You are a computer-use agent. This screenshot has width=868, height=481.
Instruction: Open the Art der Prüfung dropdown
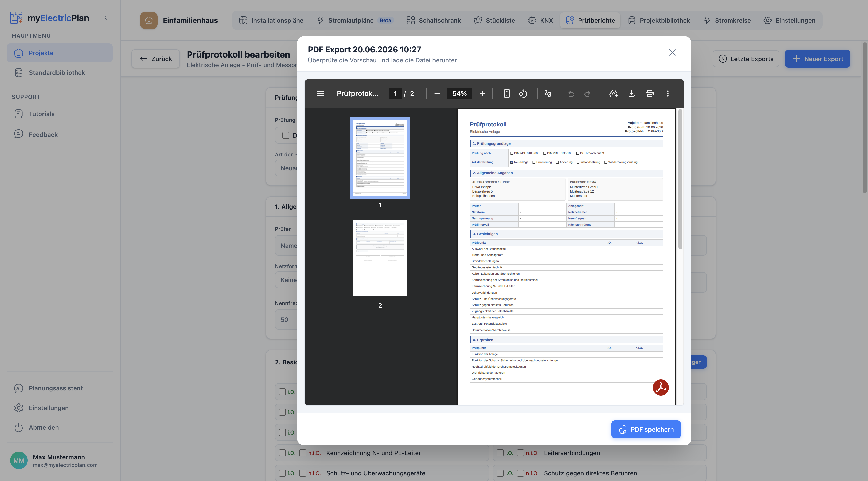(x=286, y=168)
